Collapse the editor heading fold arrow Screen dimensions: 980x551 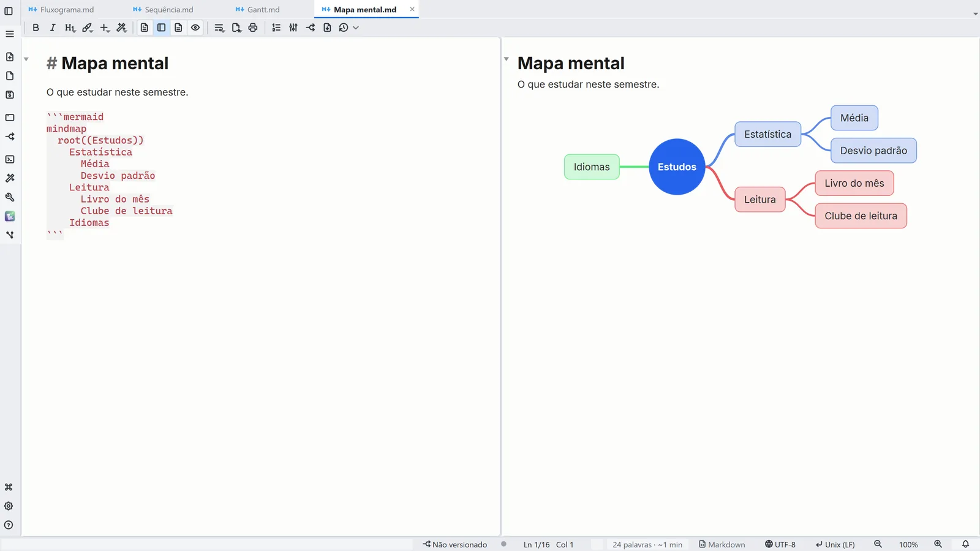(26, 59)
